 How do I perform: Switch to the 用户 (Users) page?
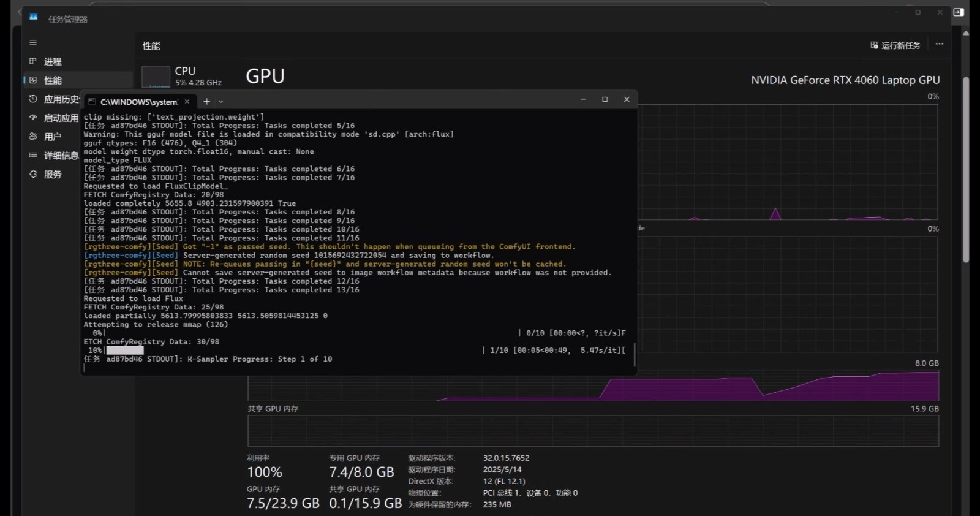[52, 137]
